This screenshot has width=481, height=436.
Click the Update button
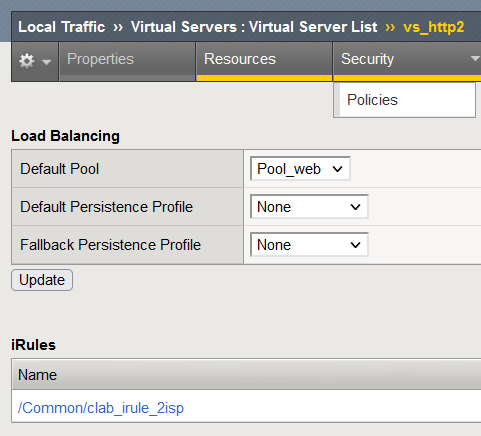[42, 280]
